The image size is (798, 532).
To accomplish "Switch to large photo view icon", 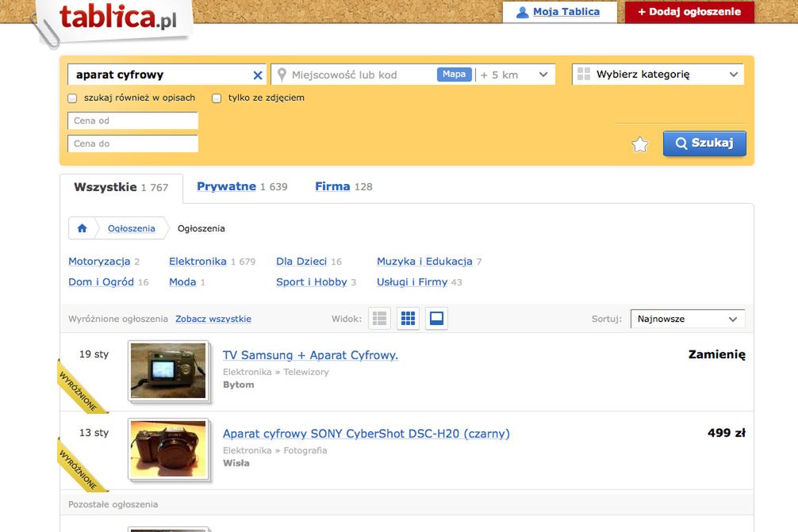I will pos(436,319).
